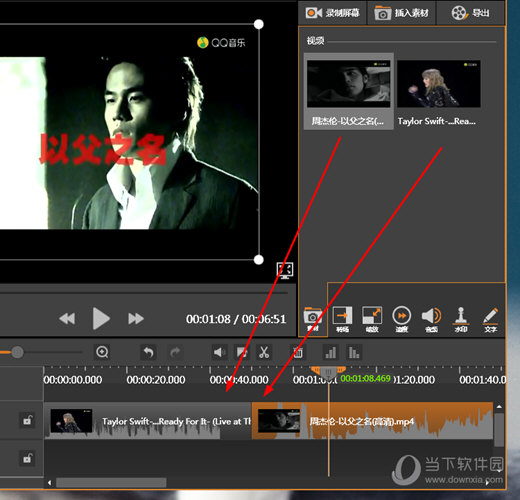Click the timeline scroll left arrow
The width and height of the screenshot is (520, 500).
[x=49, y=482]
